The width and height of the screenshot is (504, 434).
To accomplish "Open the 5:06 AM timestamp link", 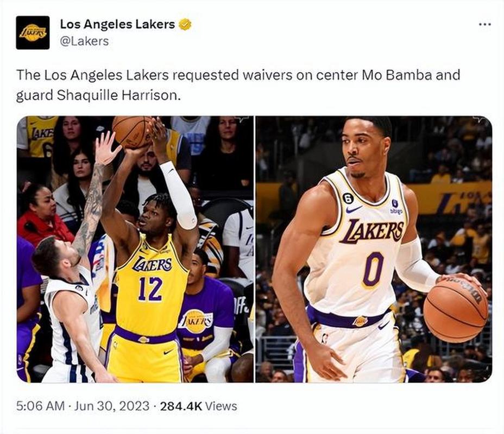I will [41, 406].
